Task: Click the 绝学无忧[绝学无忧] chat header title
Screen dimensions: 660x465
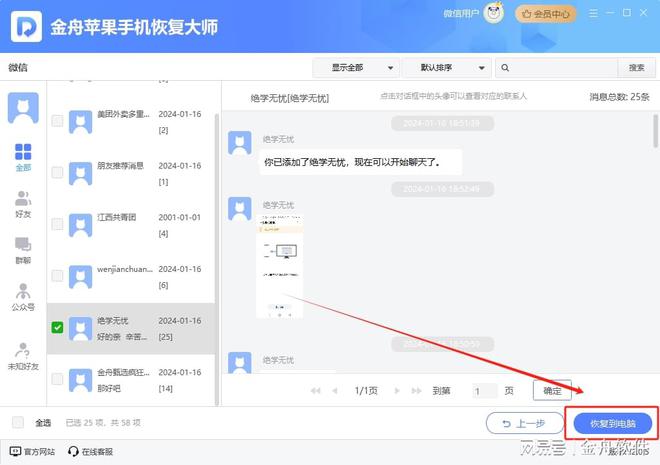Action: click(290, 98)
